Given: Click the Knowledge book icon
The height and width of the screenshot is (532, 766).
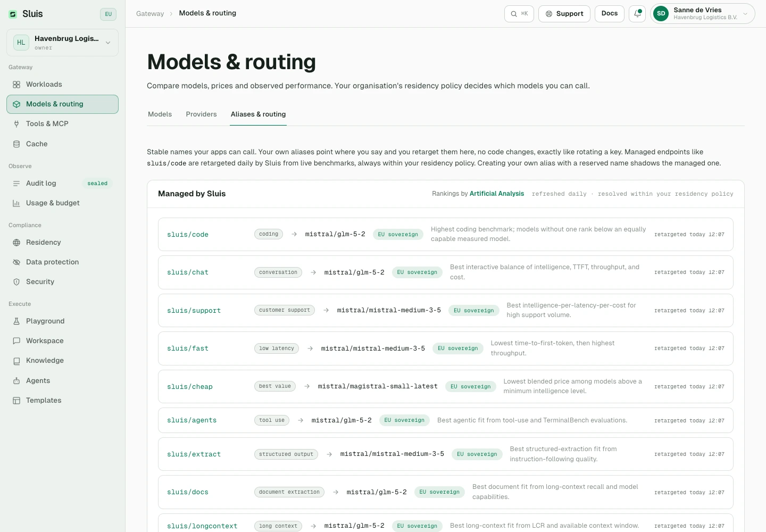Looking at the screenshot, I should point(16,361).
